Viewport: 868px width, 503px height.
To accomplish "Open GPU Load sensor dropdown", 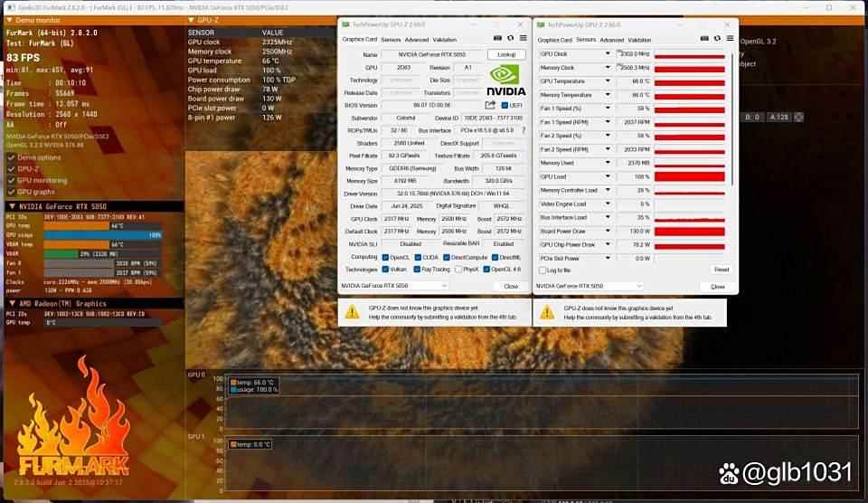I will (x=608, y=176).
